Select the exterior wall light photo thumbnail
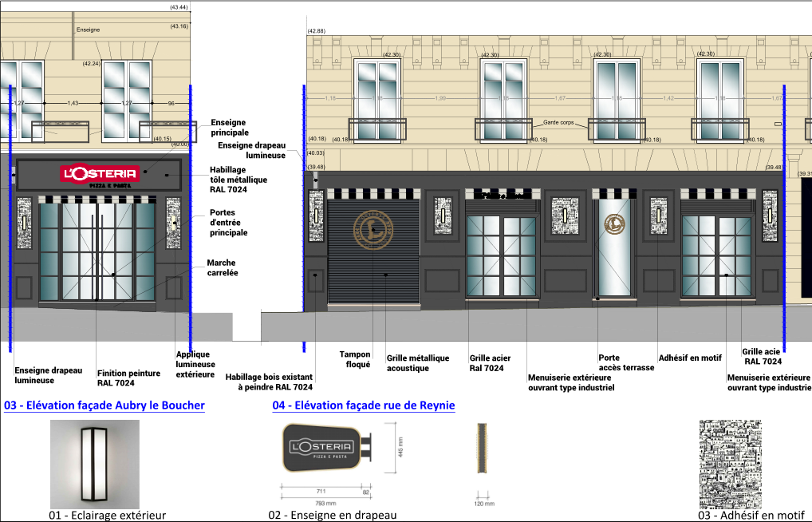 pyautogui.click(x=95, y=464)
